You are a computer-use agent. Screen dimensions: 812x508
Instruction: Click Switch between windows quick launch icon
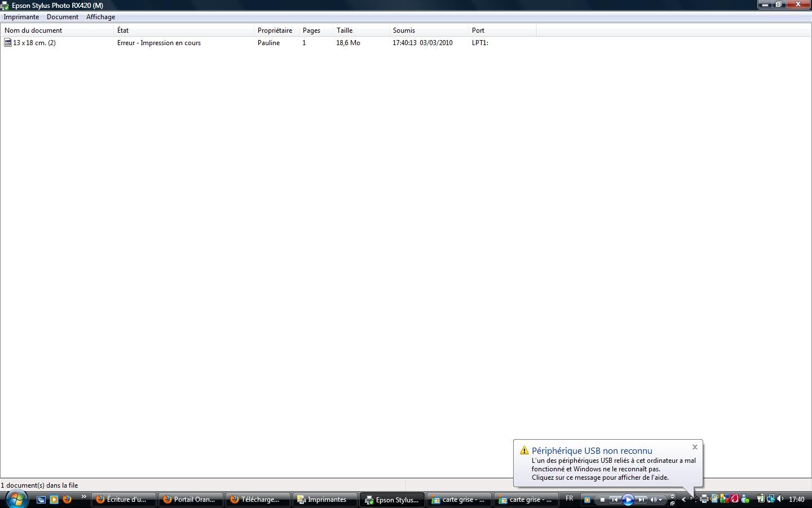coord(41,500)
